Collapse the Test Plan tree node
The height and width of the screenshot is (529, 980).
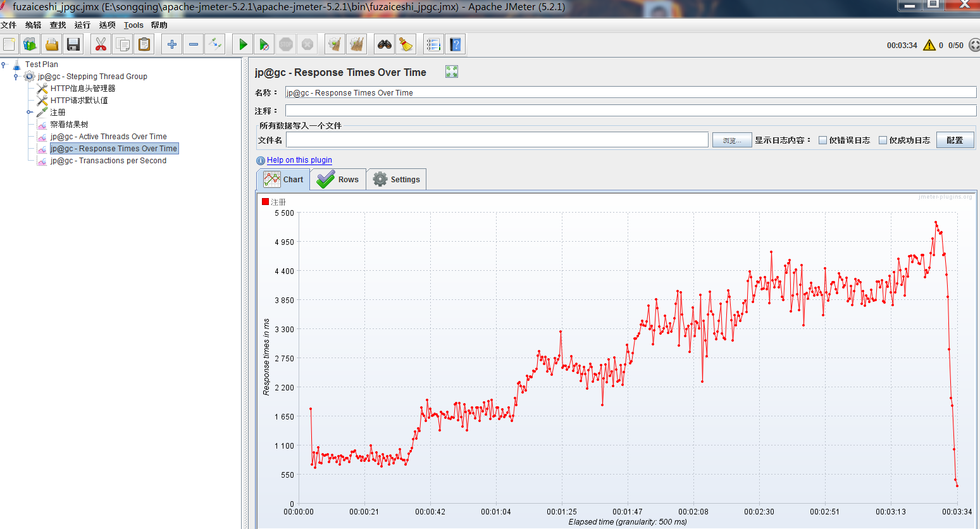pyautogui.click(x=4, y=64)
